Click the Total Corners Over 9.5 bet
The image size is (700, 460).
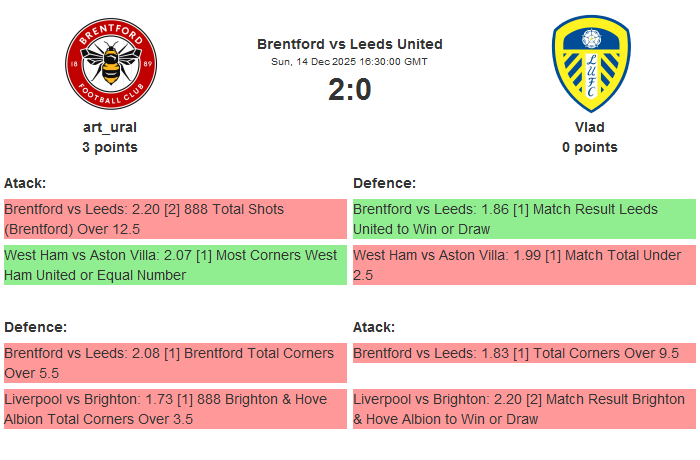[x=524, y=353]
